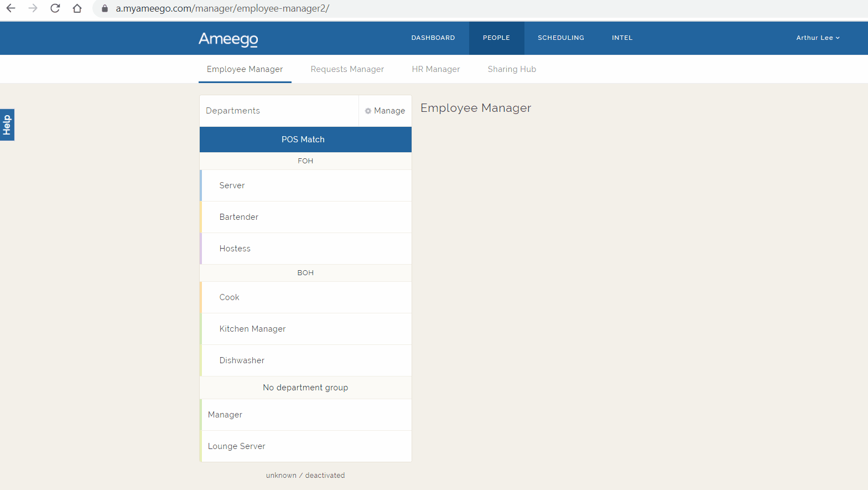868x490 pixels.
Task: Switch to the Requests Manager tab
Action: [x=347, y=69]
